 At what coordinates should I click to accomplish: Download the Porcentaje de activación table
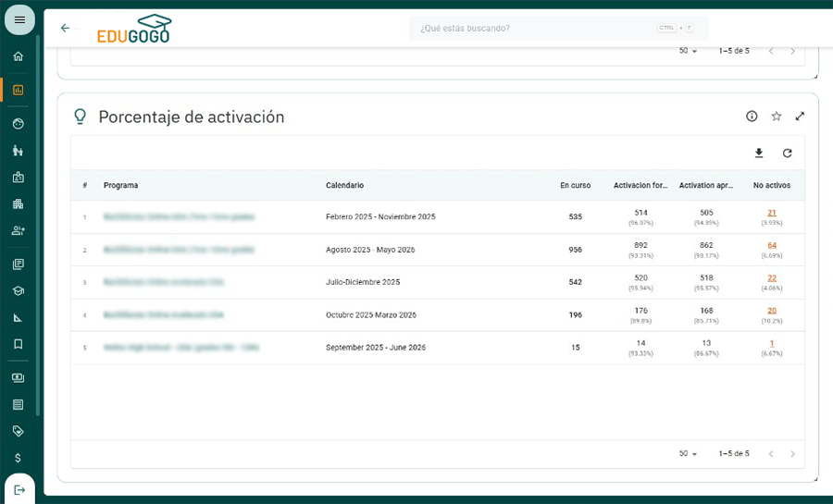click(x=759, y=154)
